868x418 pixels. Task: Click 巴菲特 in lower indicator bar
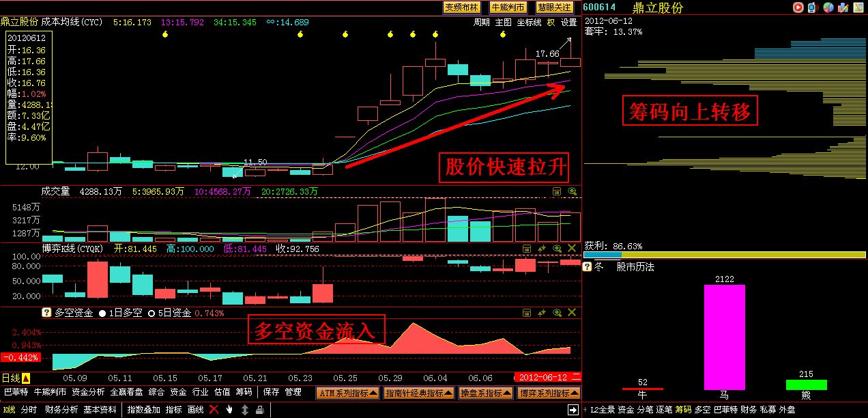[x=16, y=392]
